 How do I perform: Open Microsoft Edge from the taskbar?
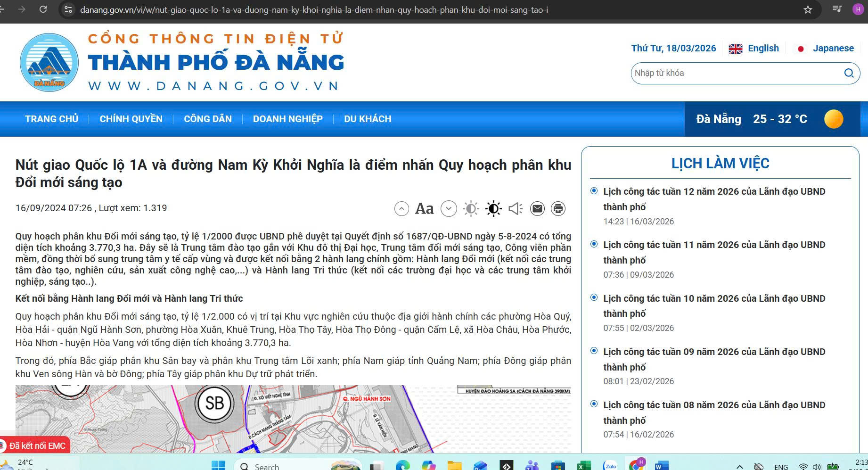click(x=403, y=466)
